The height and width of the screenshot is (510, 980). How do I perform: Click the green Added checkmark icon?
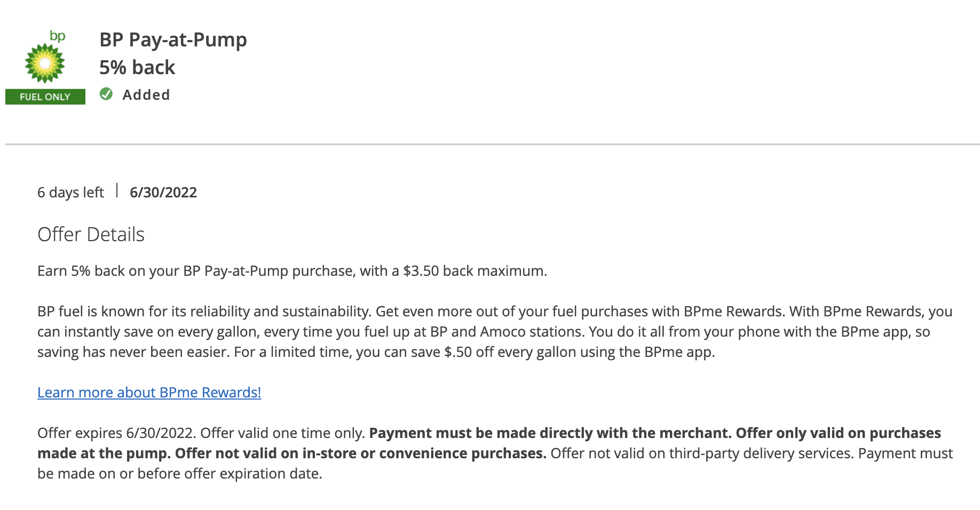tap(106, 94)
